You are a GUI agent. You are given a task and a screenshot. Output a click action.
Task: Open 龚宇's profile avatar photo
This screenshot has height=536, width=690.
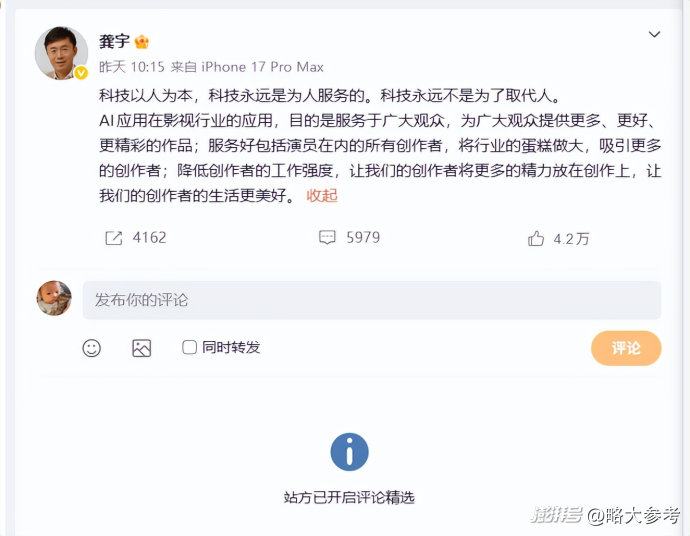[61, 53]
